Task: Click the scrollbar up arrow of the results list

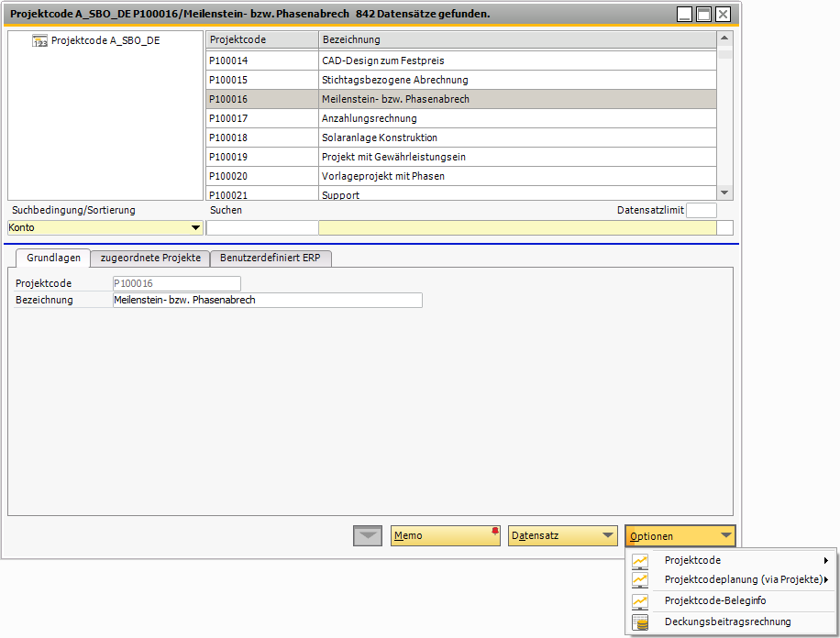Action: [x=724, y=38]
